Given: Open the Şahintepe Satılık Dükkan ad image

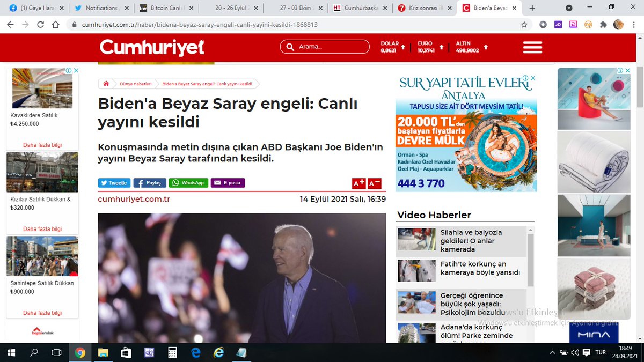Looking at the screenshot, I should (x=42, y=256).
